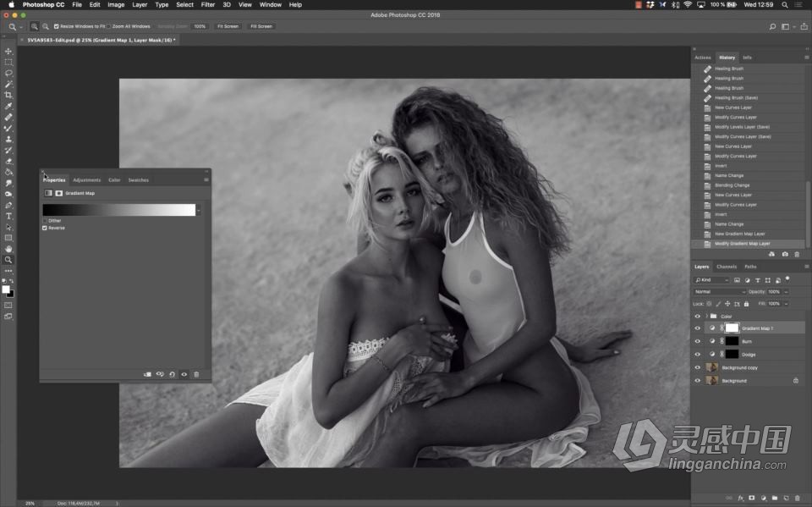This screenshot has width=812, height=507.
Task: Uncheck the Reverse checkbox
Action: (x=46, y=228)
